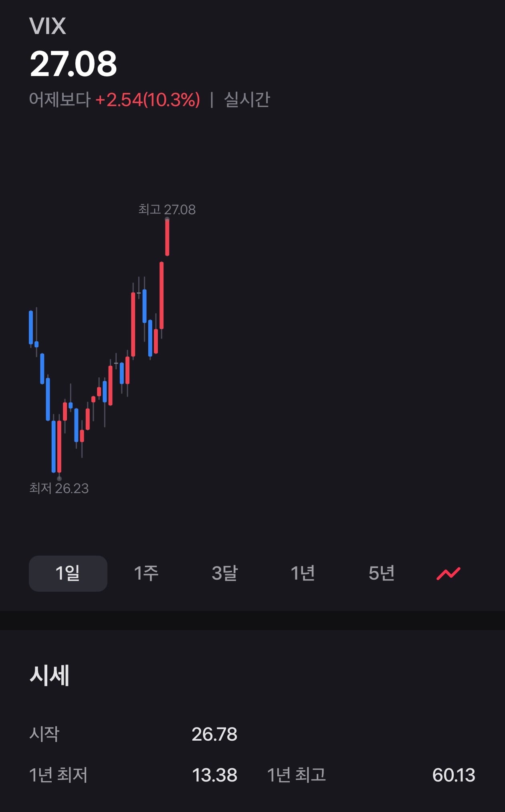This screenshot has width=505, height=812.
Task: Tap the +2.54(10.3%) change value
Action: pyautogui.click(x=147, y=99)
